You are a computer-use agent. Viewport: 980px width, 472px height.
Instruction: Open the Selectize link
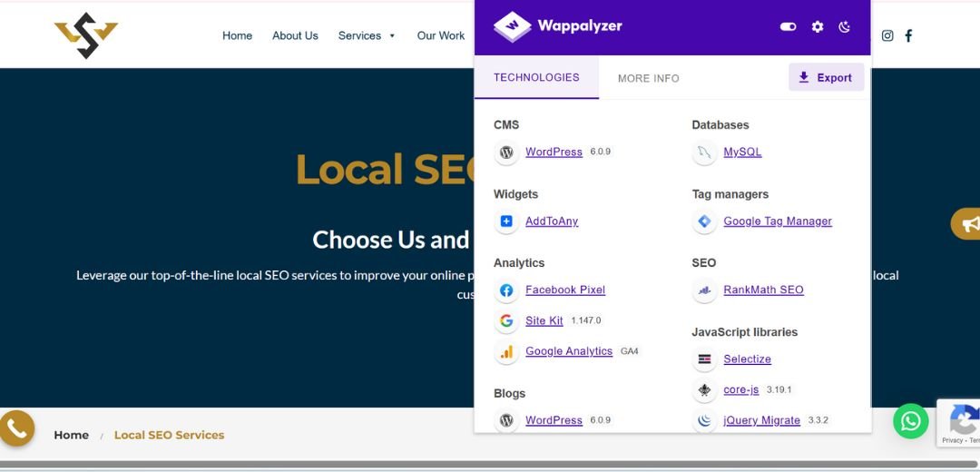[x=748, y=359]
